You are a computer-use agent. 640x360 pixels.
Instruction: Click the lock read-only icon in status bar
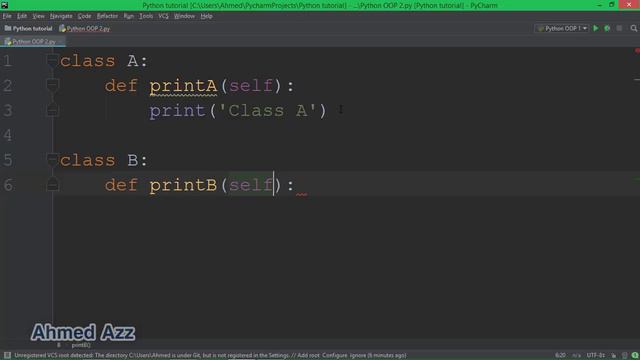613,356
